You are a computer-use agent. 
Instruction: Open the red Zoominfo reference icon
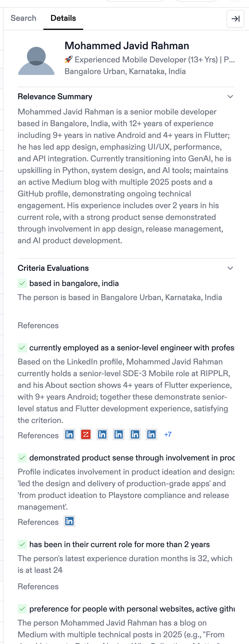(86, 435)
